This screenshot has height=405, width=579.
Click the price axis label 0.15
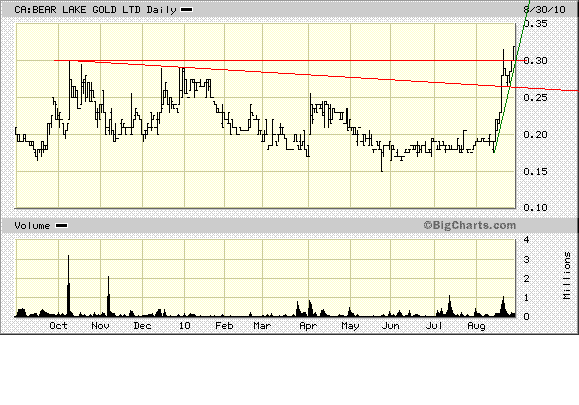tap(535, 171)
